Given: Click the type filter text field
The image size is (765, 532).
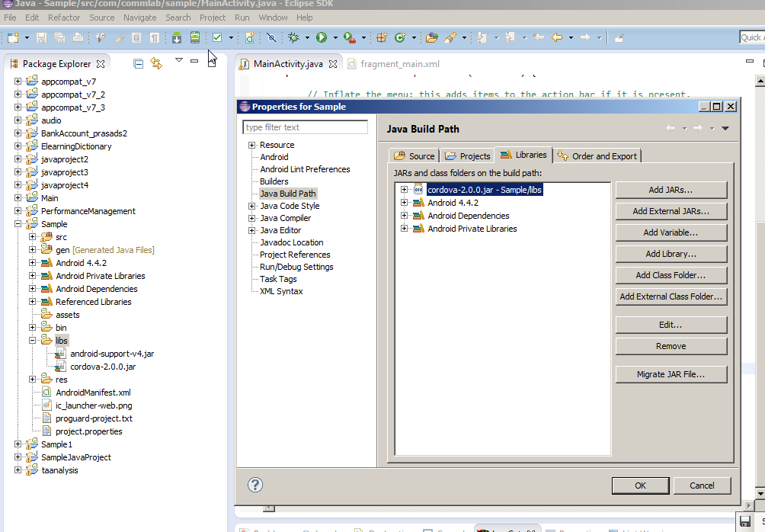Looking at the screenshot, I should [305, 127].
